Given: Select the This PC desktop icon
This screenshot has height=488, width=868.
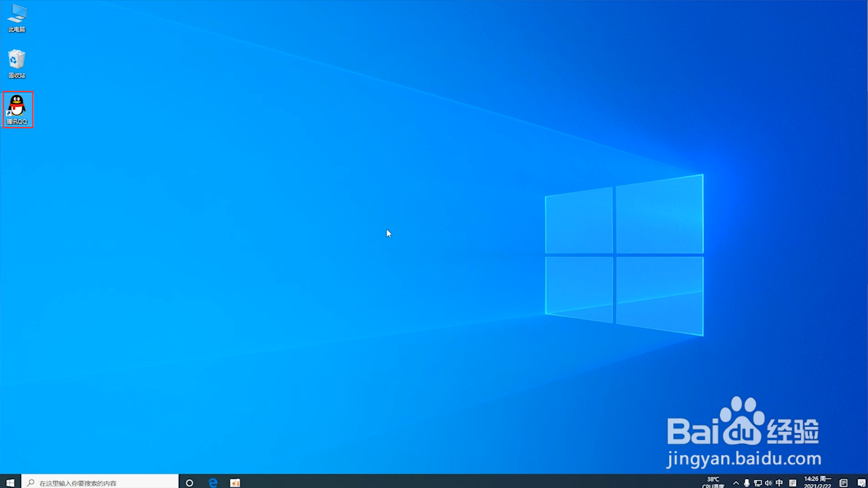Looking at the screenshot, I should (17, 15).
